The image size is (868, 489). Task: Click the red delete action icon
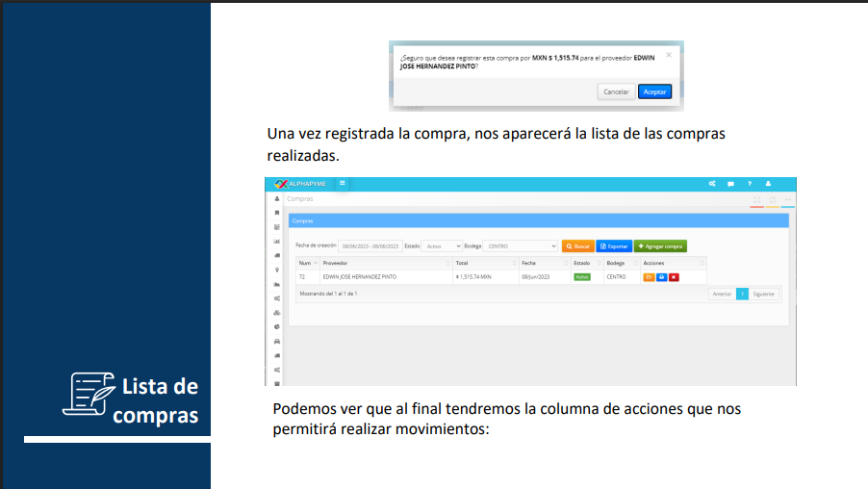(674, 277)
